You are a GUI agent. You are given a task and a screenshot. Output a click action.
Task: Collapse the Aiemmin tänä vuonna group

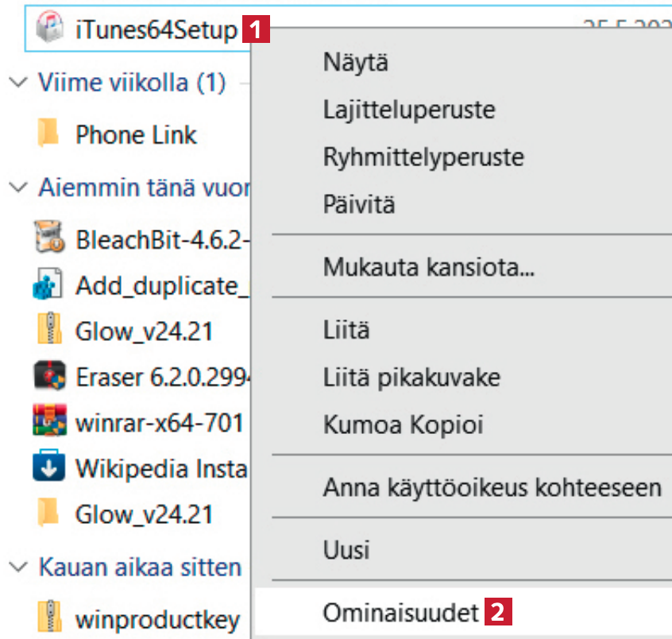[x=16, y=188]
